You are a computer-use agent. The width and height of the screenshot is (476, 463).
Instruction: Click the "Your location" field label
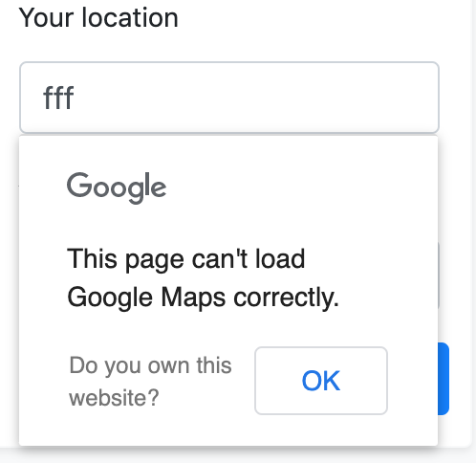click(98, 17)
